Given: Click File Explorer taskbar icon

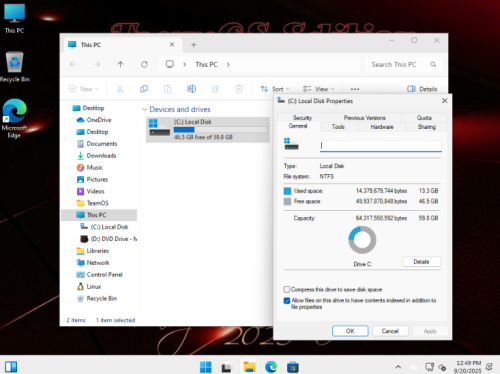Looking at the screenshot, I should [x=249, y=367].
